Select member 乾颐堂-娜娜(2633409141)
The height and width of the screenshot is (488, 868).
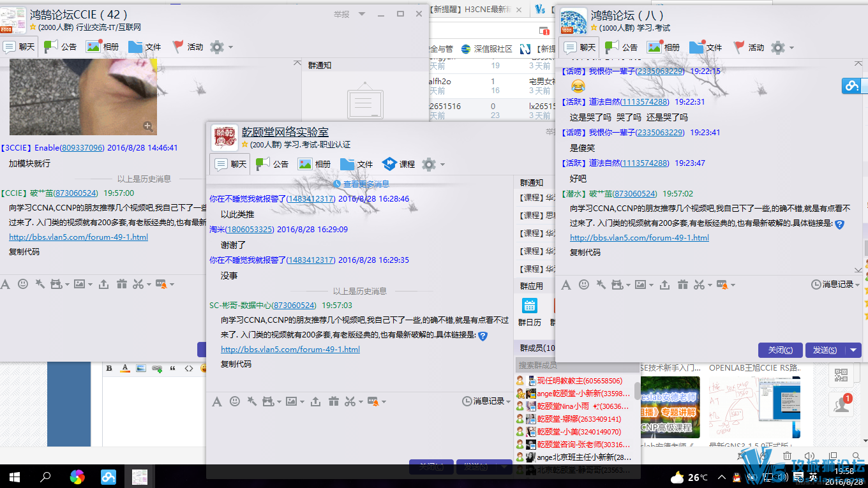pyautogui.click(x=579, y=419)
